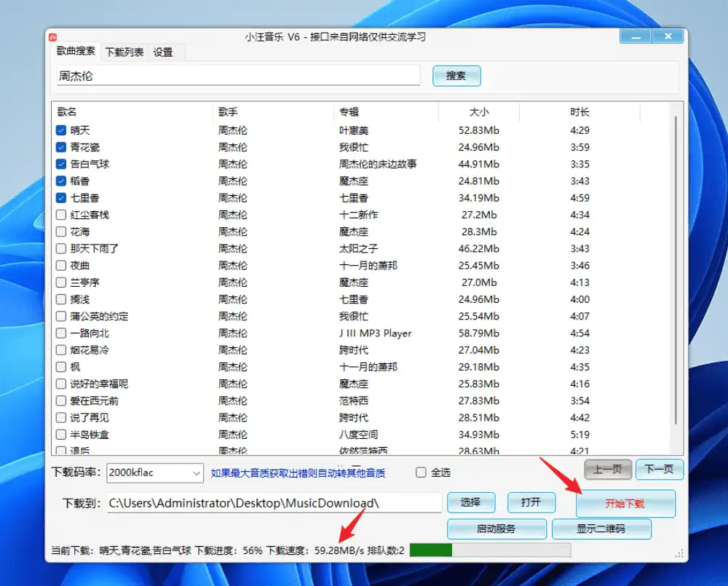This screenshot has width=728, height=586.
Task: Click duration 5:19 of 半岛铁盒
Action: 579,435
